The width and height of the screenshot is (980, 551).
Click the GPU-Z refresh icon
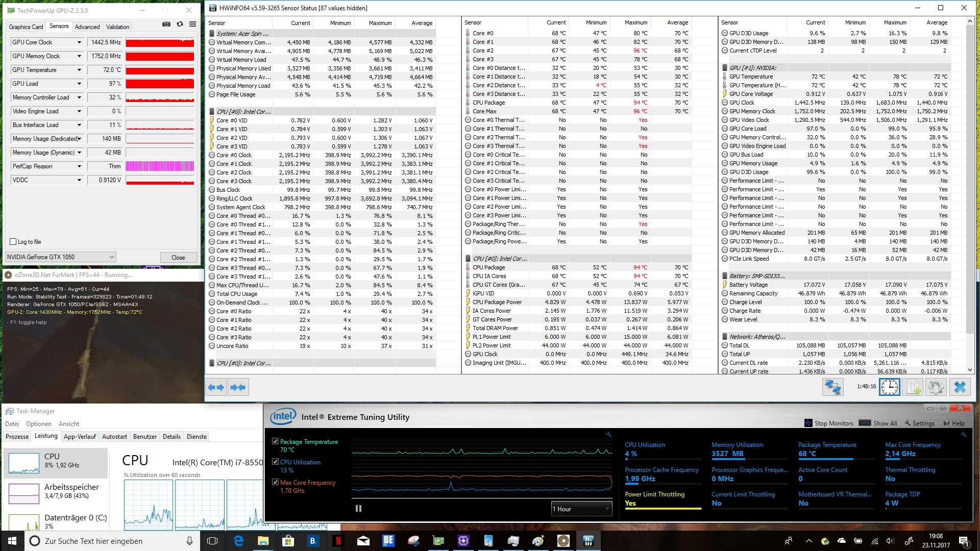[x=180, y=24]
